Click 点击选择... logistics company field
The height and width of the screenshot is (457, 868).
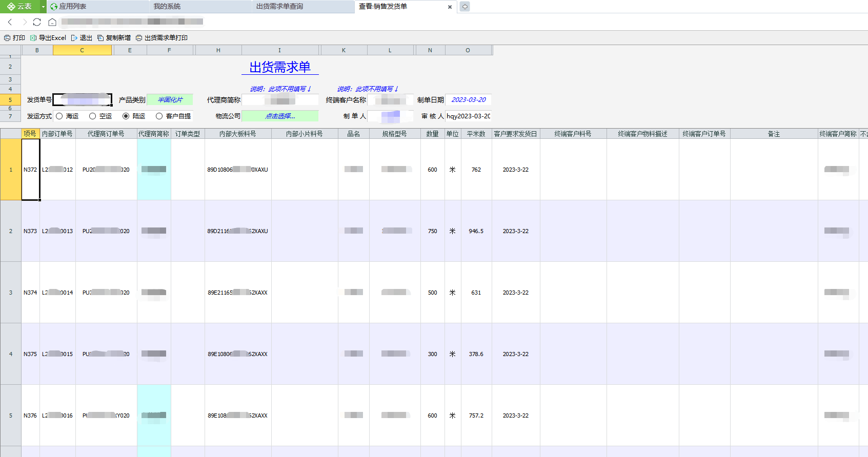280,116
